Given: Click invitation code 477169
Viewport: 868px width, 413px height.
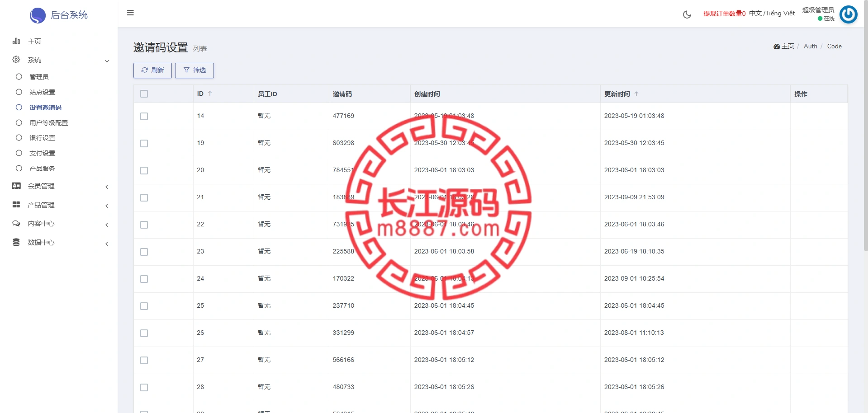Looking at the screenshot, I should pos(343,116).
